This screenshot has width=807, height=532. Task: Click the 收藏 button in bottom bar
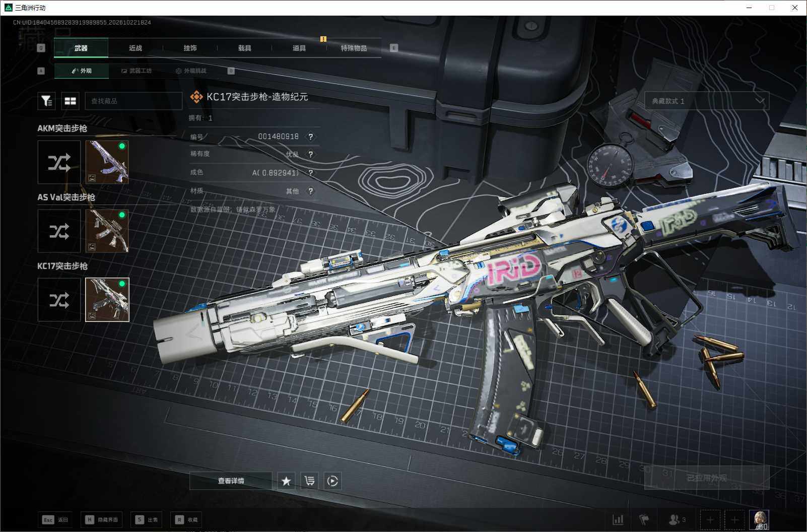[187, 519]
